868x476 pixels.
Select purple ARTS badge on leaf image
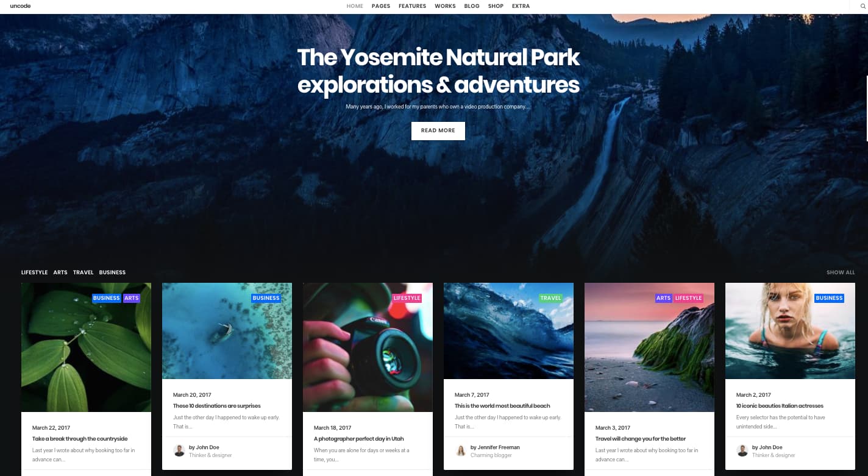click(132, 298)
